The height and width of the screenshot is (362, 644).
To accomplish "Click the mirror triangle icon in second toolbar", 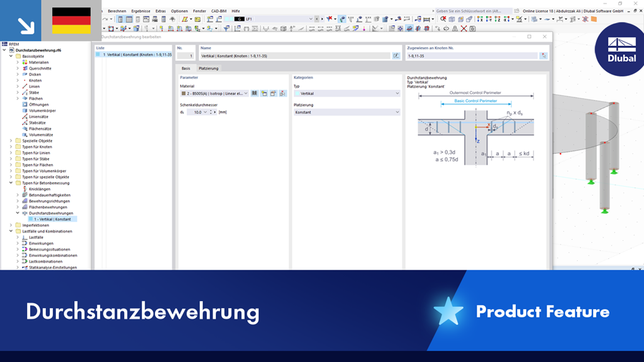I will (x=455, y=28).
